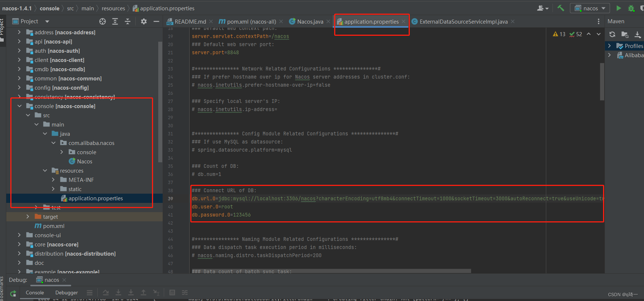The width and height of the screenshot is (644, 301).
Task: Click Step Into icon in debug toolbar
Action: click(x=118, y=293)
